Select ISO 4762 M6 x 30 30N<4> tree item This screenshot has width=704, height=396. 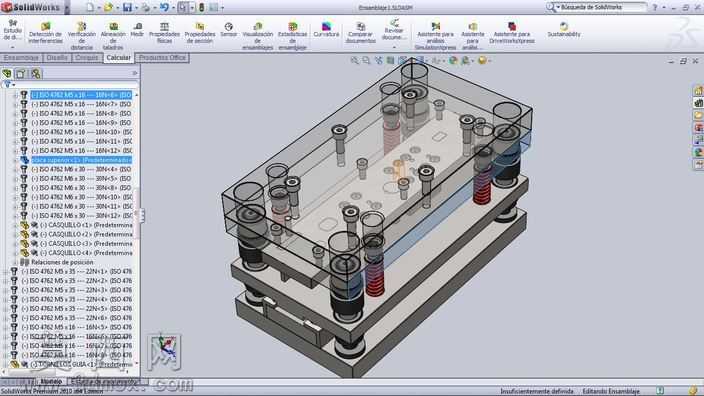point(81,169)
